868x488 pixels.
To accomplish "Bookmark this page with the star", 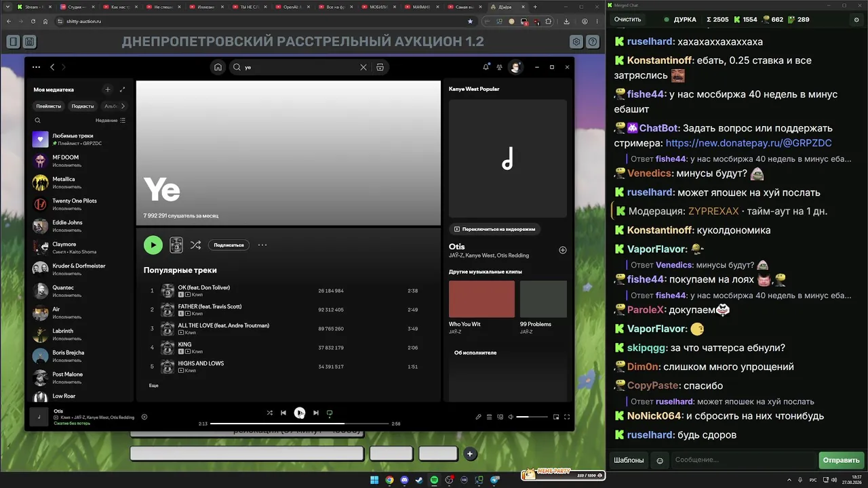I will pos(470,21).
